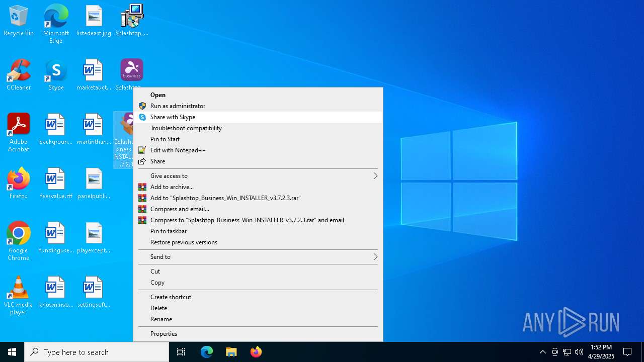This screenshot has height=362, width=644.
Task: Open the volume control in system tray
Action: [x=579, y=352]
